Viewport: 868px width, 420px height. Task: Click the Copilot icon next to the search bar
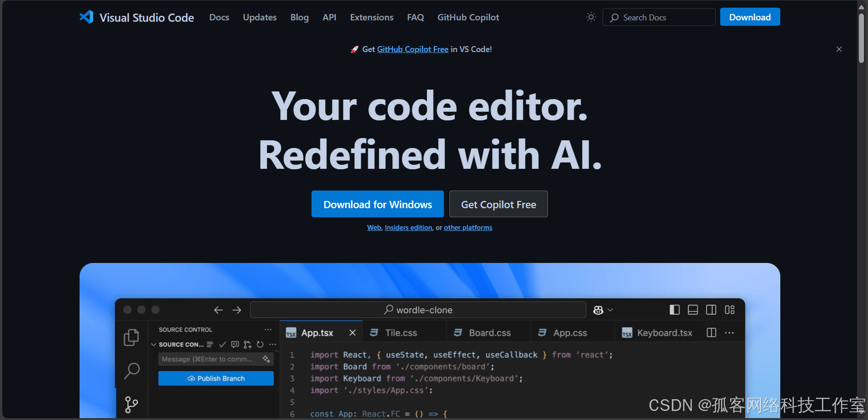click(599, 310)
